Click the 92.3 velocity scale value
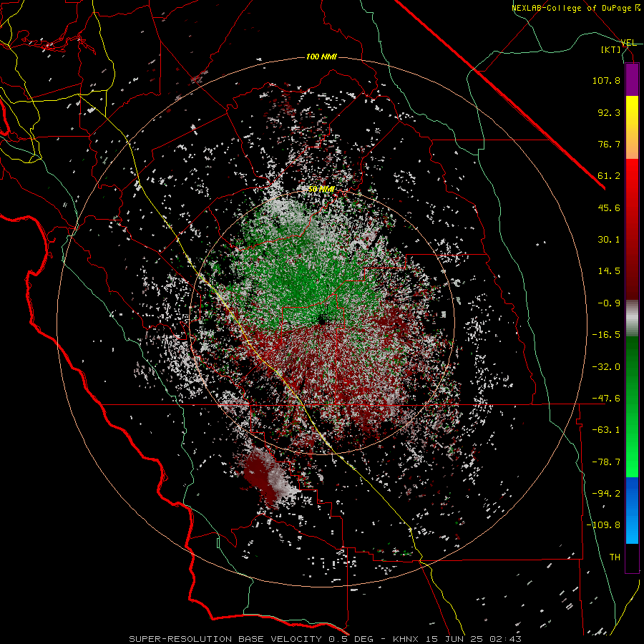644x644 pixels. click(609, 112)
